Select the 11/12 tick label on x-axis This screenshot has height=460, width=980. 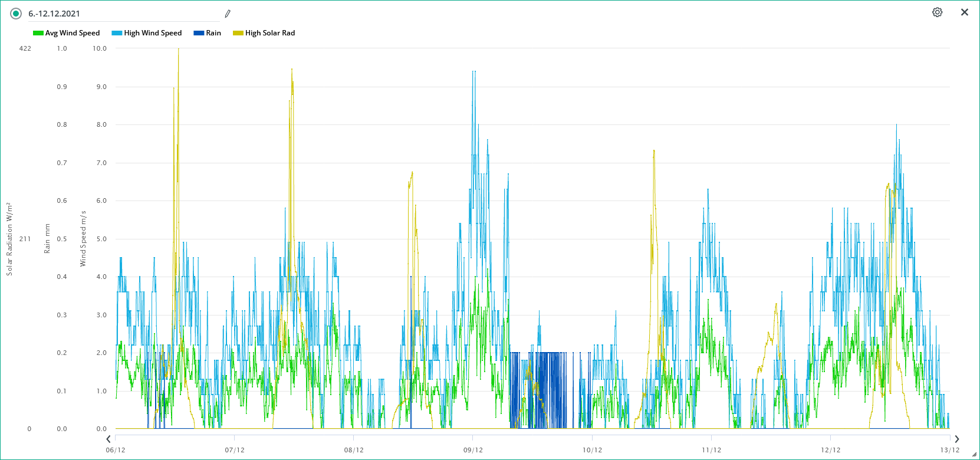click(711, 450)
